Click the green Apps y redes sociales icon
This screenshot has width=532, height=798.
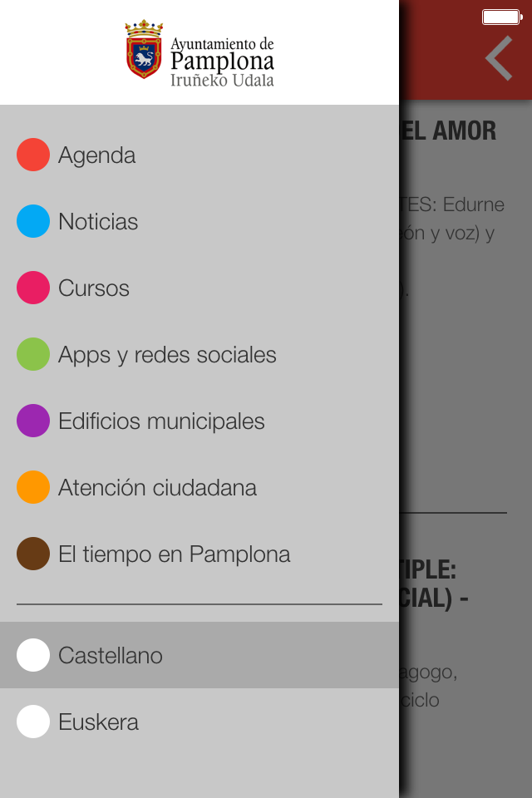point(33,354)
